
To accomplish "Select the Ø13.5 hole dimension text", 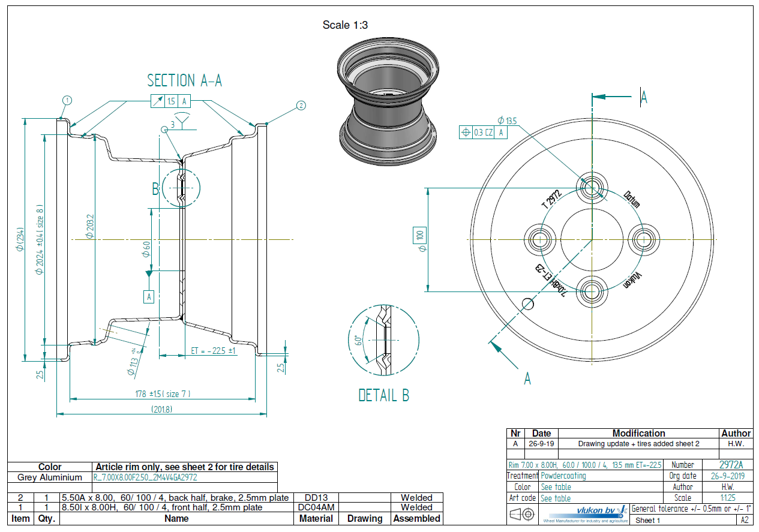I will coord(507,120).
